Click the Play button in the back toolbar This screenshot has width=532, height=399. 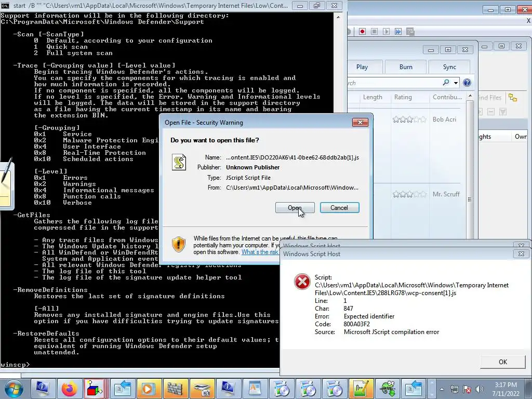386,32
